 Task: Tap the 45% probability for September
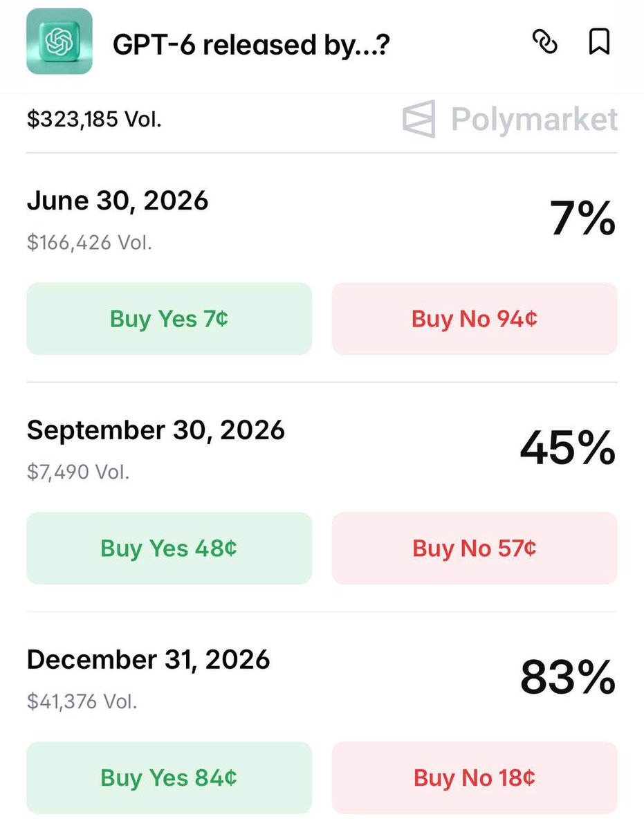(567, 450)
